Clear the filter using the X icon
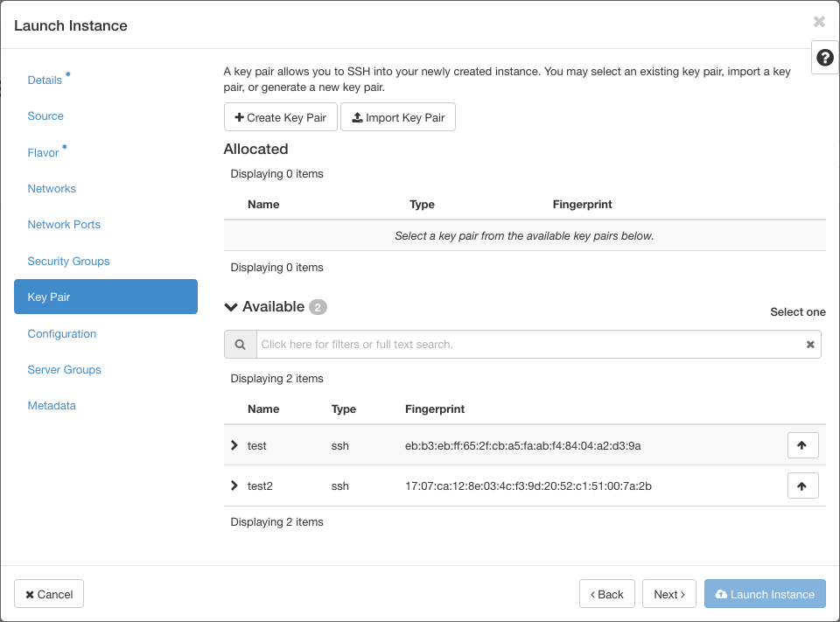Viewport: 840px width, 622px height. 810,344
